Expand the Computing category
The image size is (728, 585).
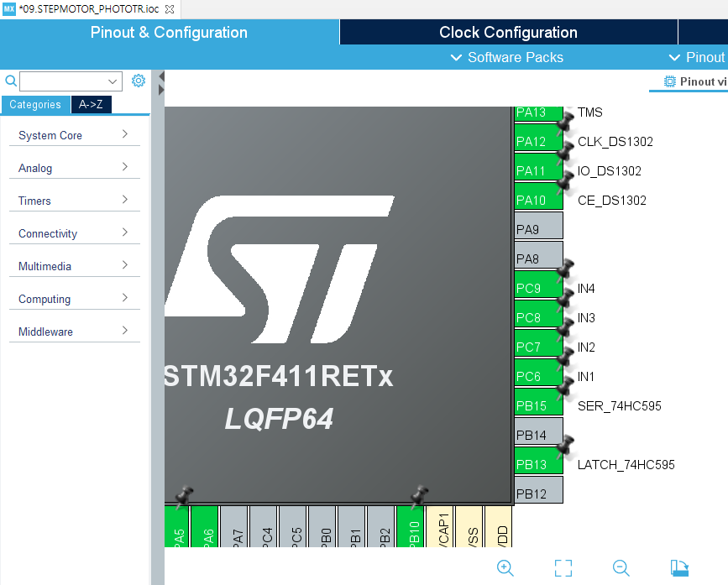(x=74, y=298)
